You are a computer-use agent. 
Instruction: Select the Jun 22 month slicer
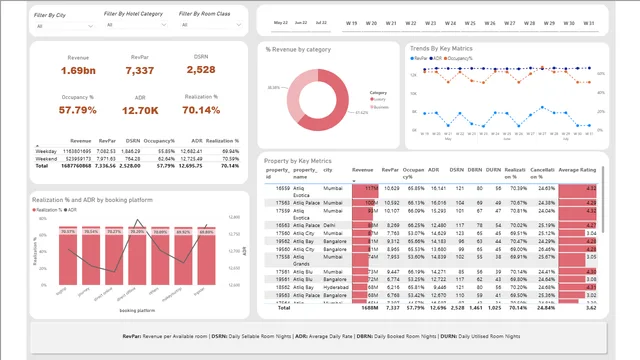tap(301, 23)
